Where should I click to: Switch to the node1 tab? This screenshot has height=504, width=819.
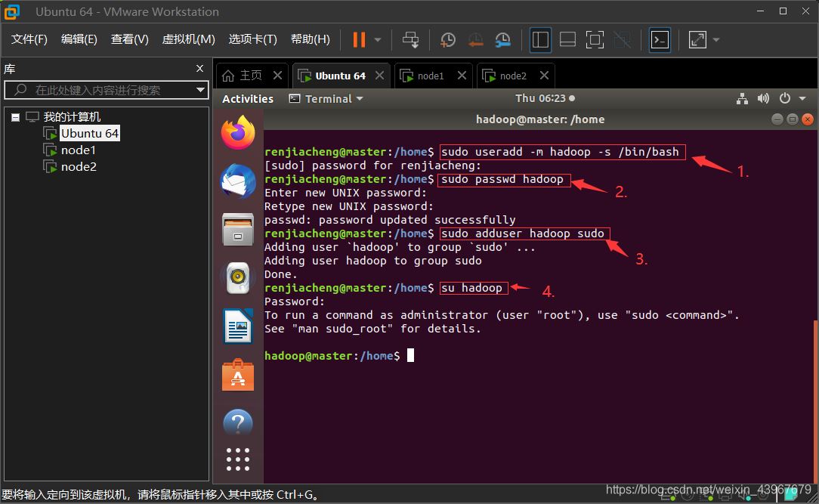tap(431, 76)
